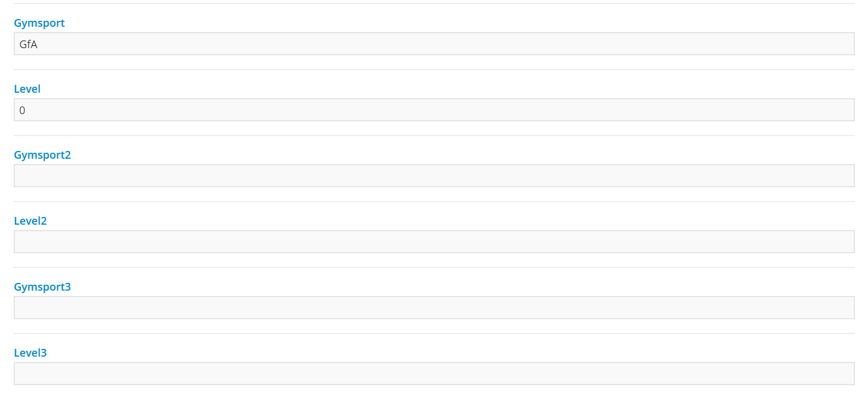
Task: Click into the Level2 field
Action: click(434, 242)
